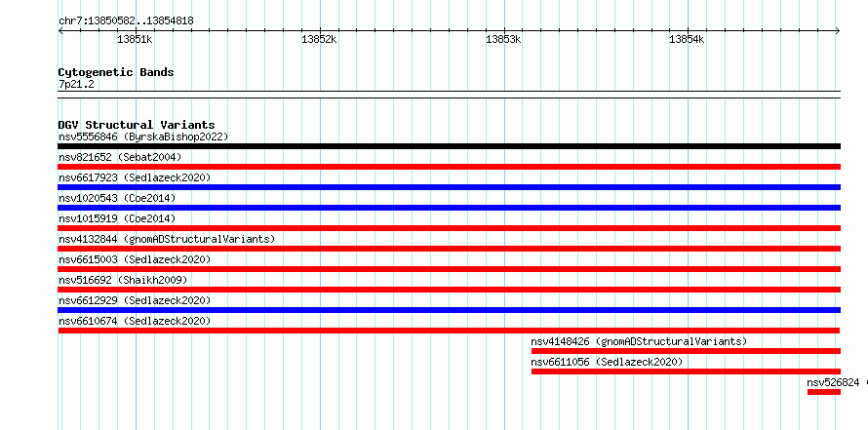Open the nsv821652 (Sebat2004) label
868x430 pixels.
point(120,157)
